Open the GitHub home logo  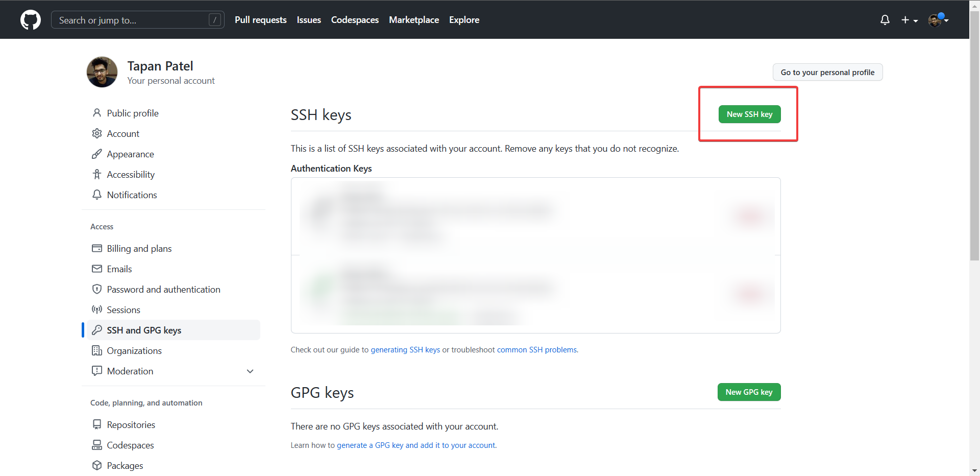point(31,20)
